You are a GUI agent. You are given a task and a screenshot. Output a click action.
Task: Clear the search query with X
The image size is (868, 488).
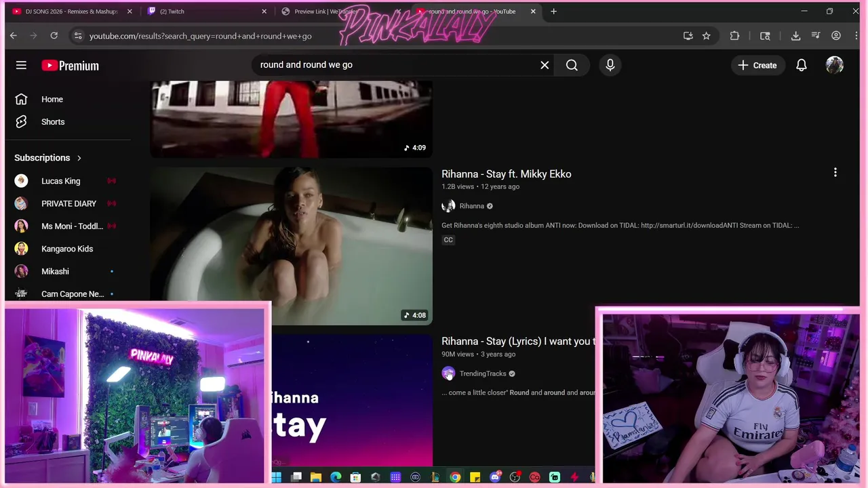(545, 65)
